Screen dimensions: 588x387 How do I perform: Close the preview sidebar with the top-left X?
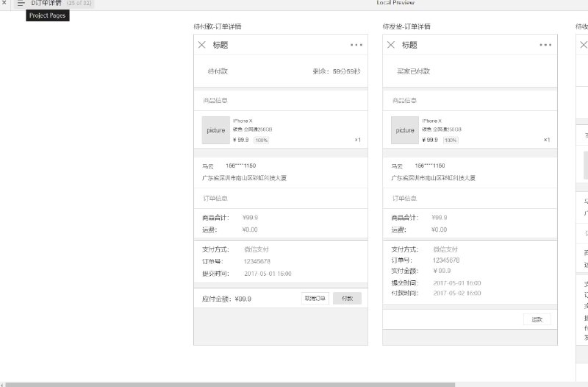4,2
